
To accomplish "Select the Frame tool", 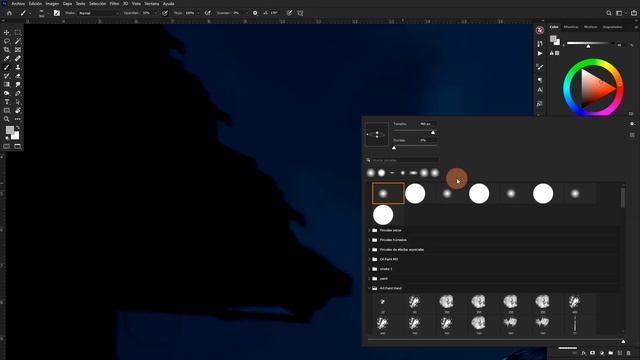I will (x=18, y=50).
